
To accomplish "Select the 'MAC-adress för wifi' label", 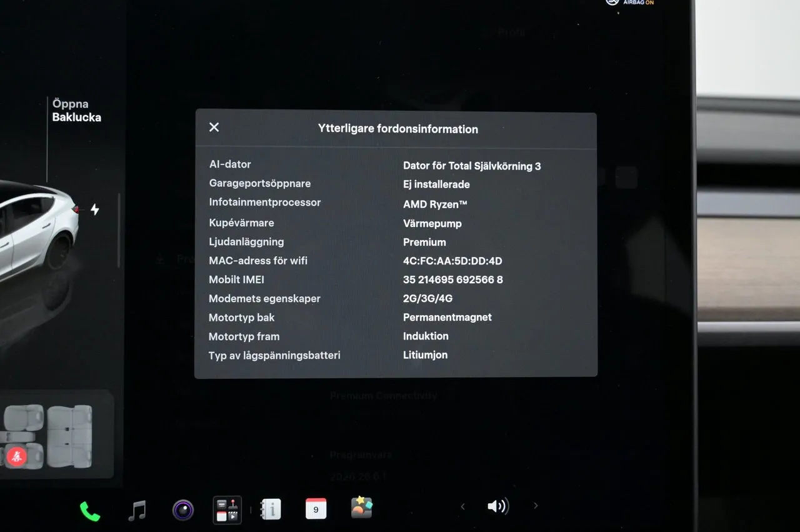I will click(258, 261).
